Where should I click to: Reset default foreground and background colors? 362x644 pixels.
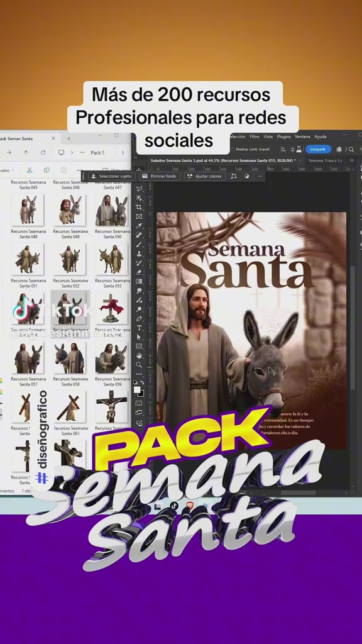[x=136, y=382]
